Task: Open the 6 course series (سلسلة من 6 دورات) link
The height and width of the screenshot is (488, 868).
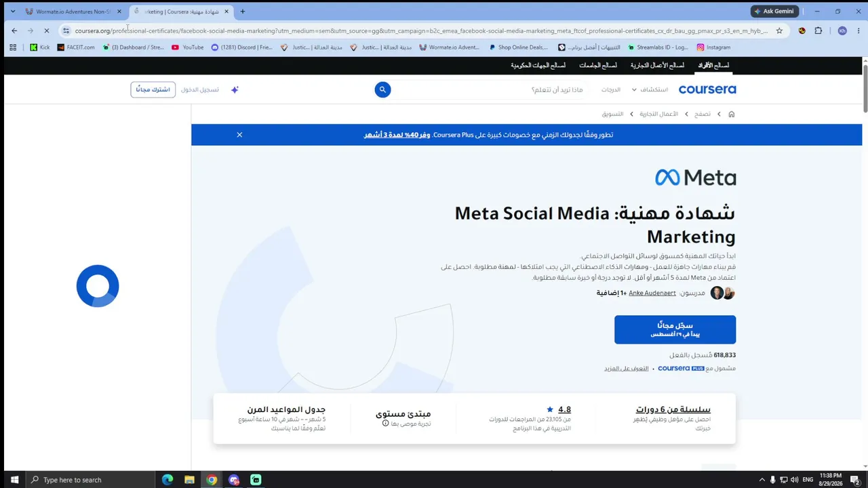Action: pyautogui.click(x=673, y=409)
